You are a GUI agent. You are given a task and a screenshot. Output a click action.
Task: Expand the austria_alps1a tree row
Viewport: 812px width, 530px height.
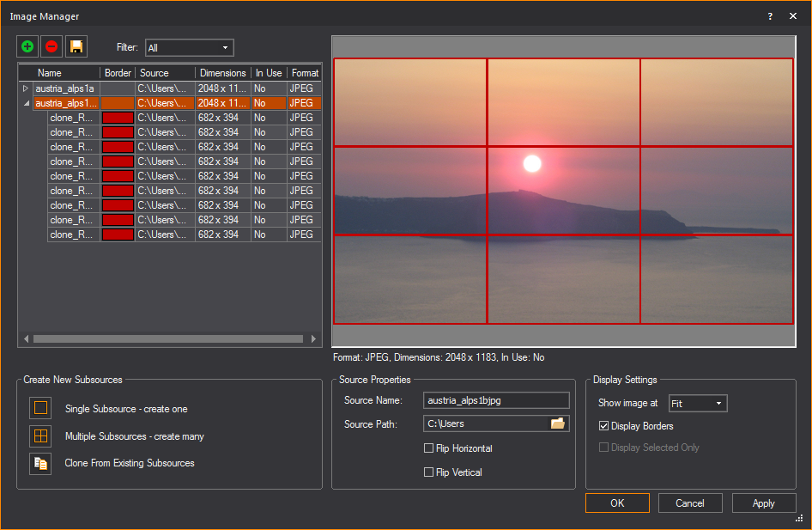click(x=26, y=88)
